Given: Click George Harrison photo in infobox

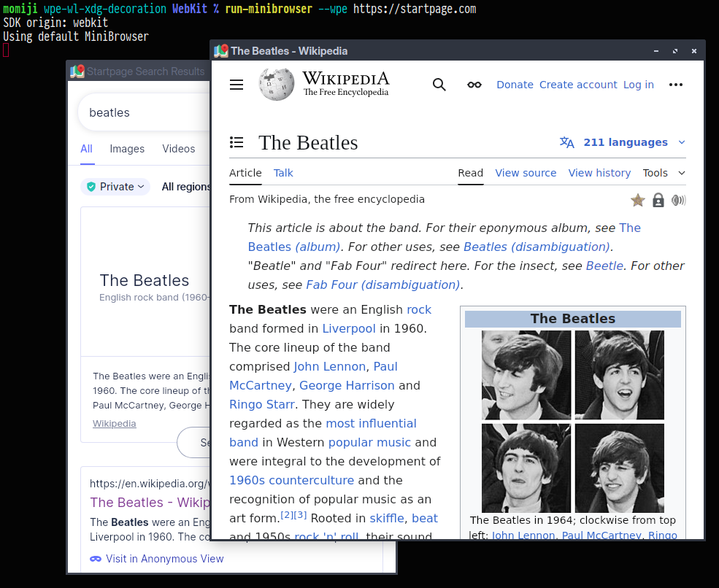Looking at the screenshot, I should 526,468.
